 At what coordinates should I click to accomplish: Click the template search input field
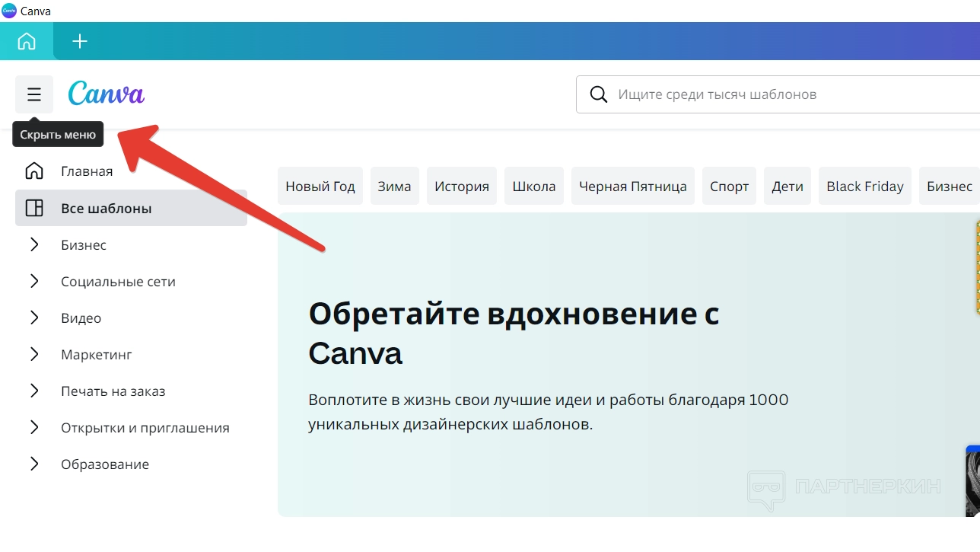coord(778,94)
